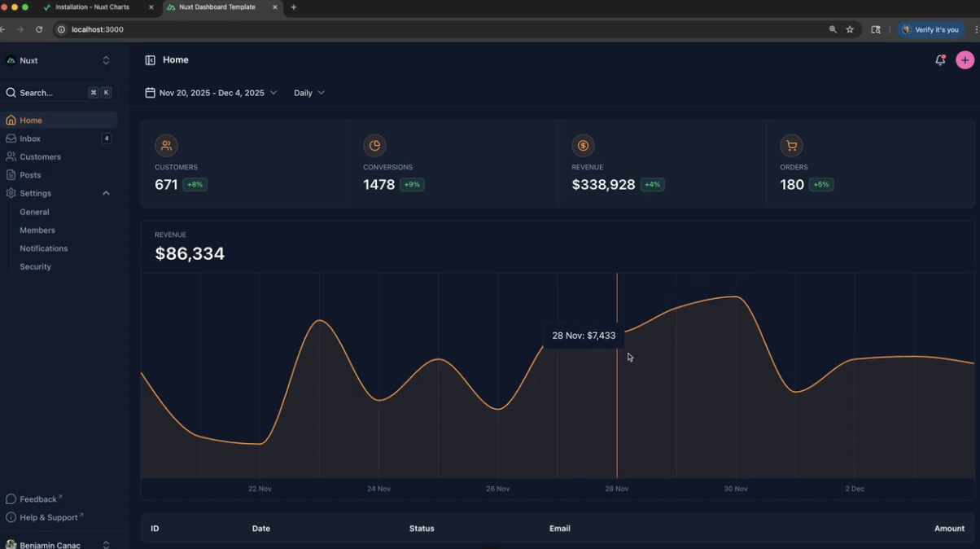Go to Home in sidebar
The image size is (980, 549).
[59, 121]
